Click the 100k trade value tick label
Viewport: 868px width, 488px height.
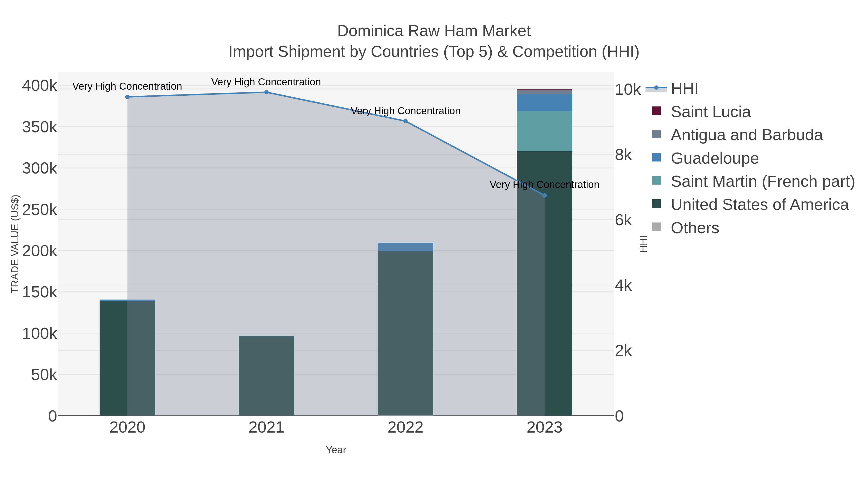[40, 334]
